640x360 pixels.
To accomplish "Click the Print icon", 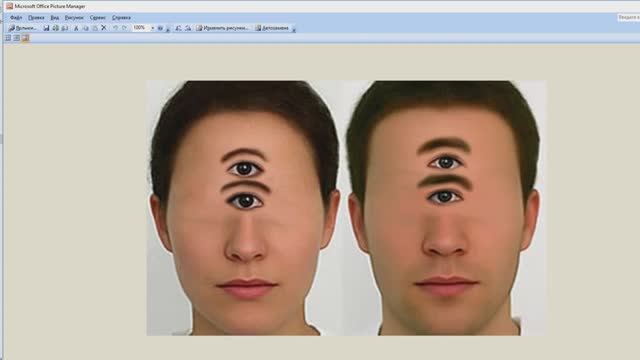I will point(56,28).
